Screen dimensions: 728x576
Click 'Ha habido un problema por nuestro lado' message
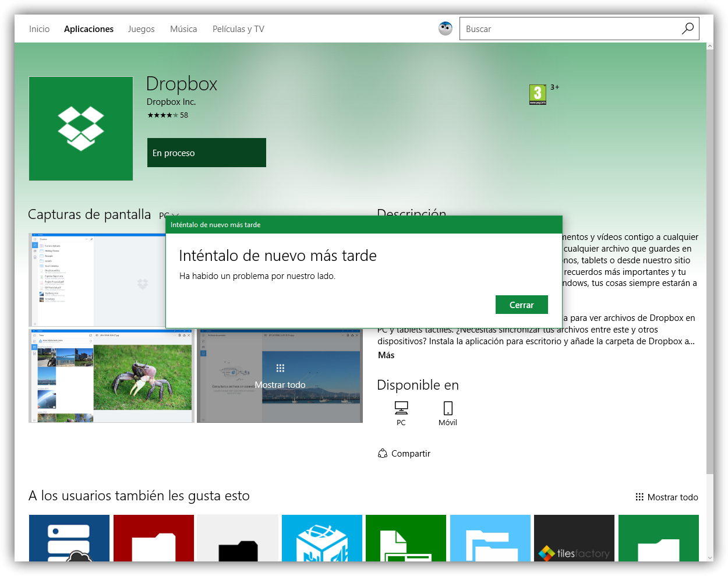tap(257, 276)
